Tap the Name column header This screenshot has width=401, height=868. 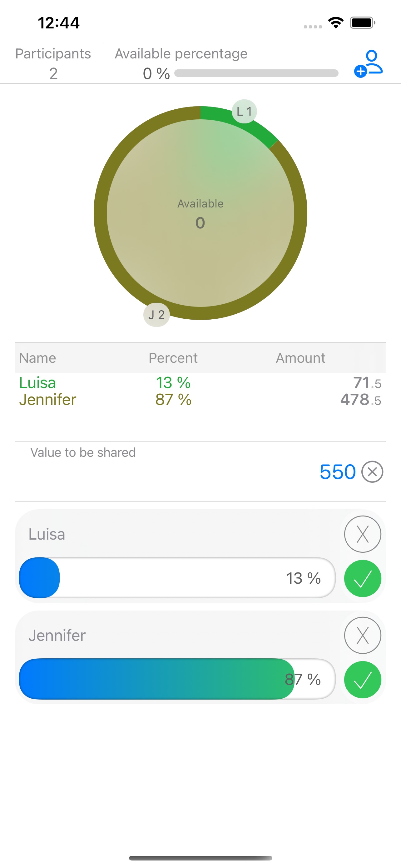[x=38, y=358]
